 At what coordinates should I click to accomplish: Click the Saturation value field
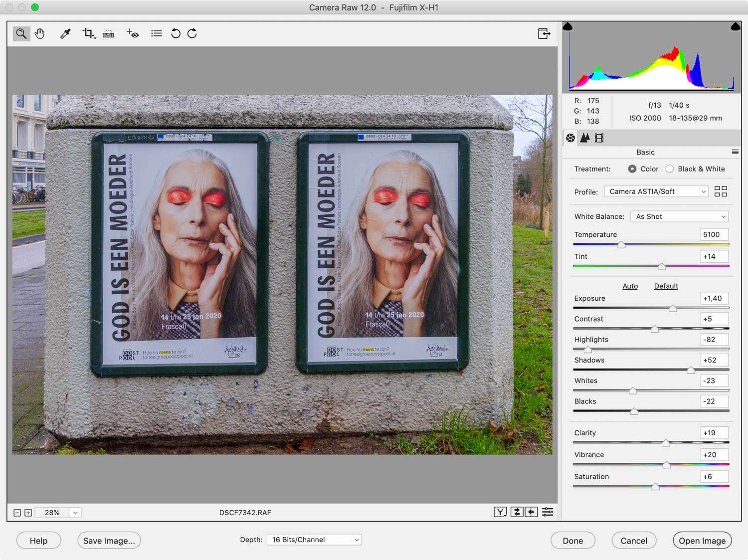coord(714,476)
